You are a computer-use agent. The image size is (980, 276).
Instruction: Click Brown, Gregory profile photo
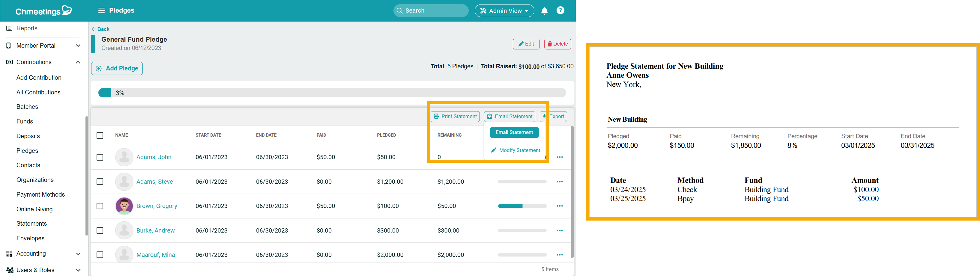(x=124, y=206)
